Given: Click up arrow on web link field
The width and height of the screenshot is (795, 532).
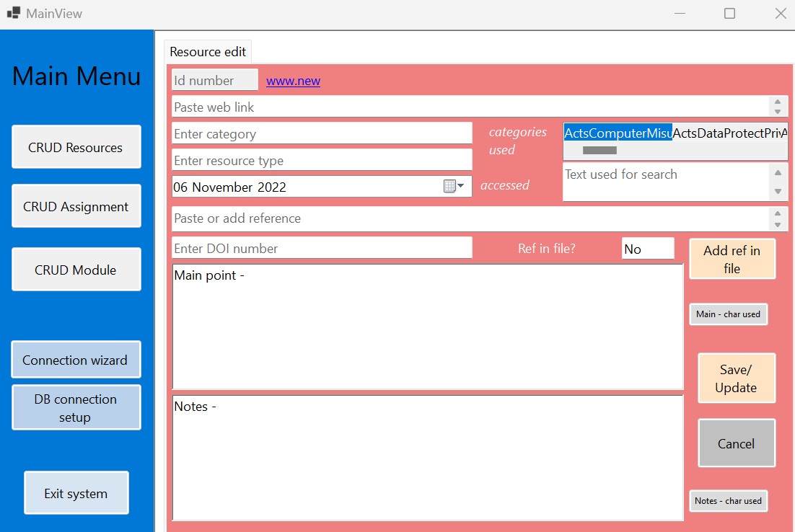Looking at the screenshot, I should [777, 102].
